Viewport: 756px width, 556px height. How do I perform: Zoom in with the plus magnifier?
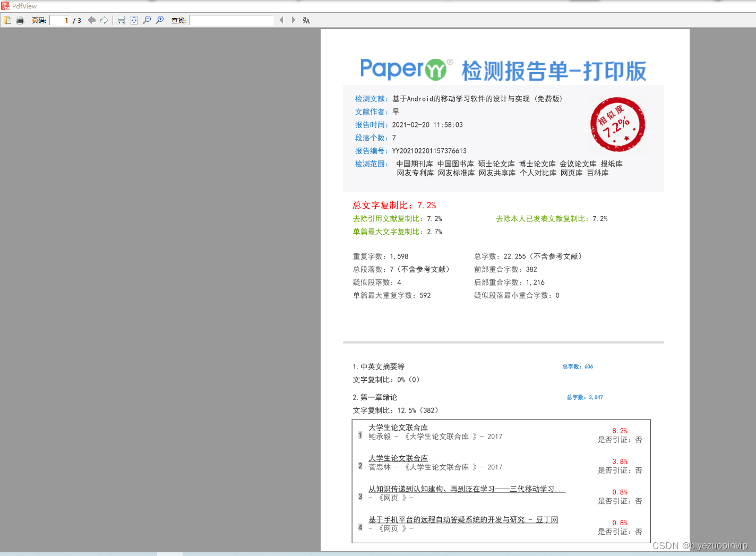pyautogui.click(x=160, y=20)
